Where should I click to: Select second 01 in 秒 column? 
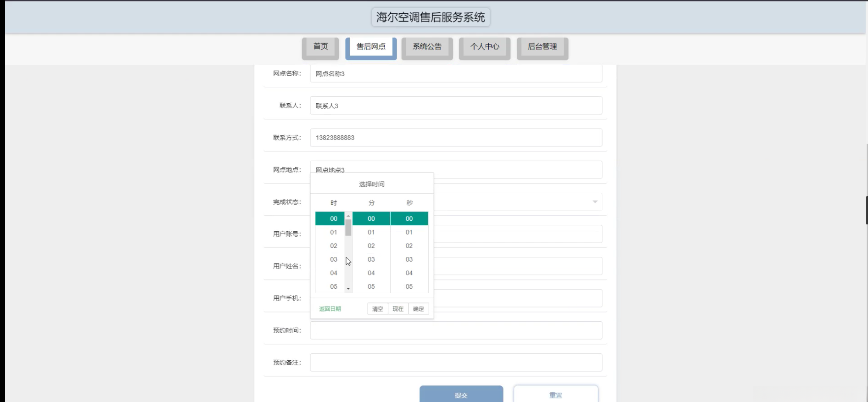coord(409,232)
